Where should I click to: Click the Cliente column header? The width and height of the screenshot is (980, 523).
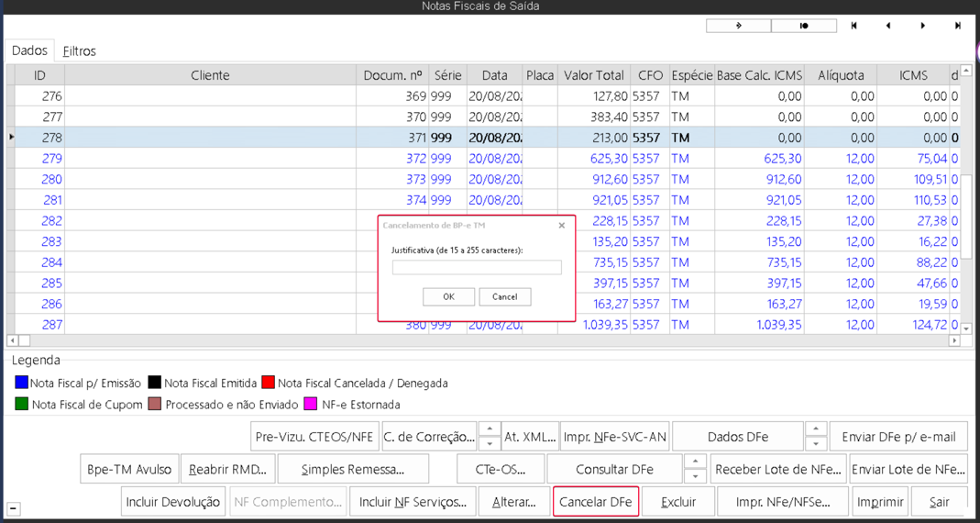(210, 75)
